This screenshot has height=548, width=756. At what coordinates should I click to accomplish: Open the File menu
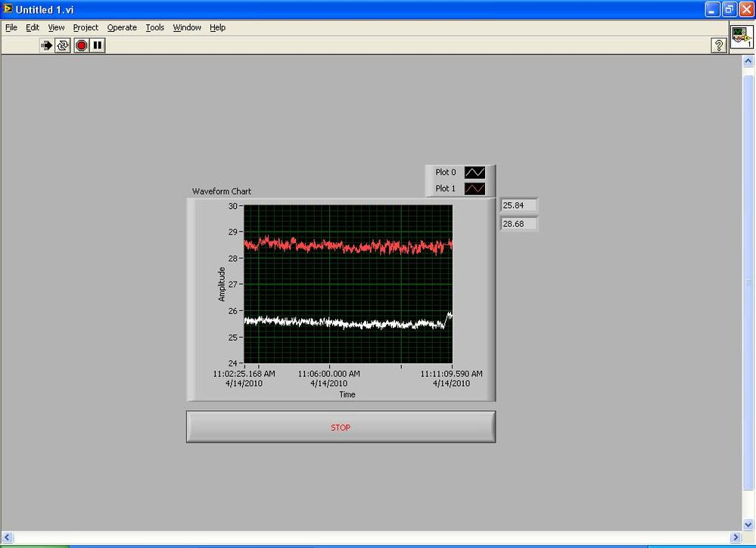click(11, 27)
